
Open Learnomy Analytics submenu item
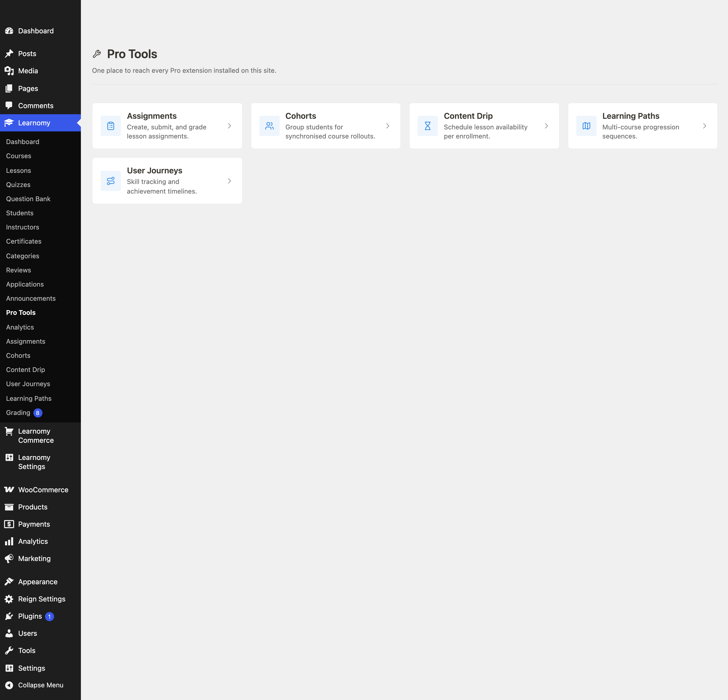point(20,327)
